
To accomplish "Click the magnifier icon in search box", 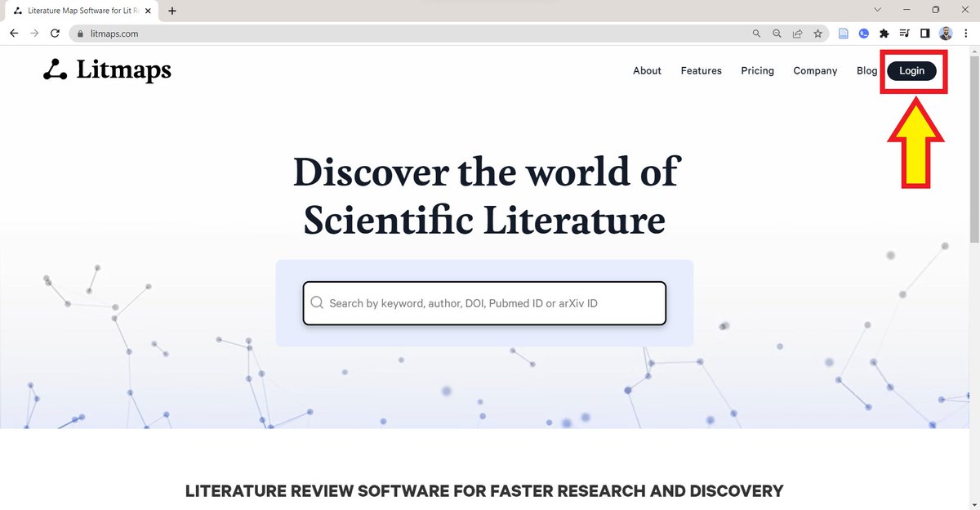I will click(317, 303).
